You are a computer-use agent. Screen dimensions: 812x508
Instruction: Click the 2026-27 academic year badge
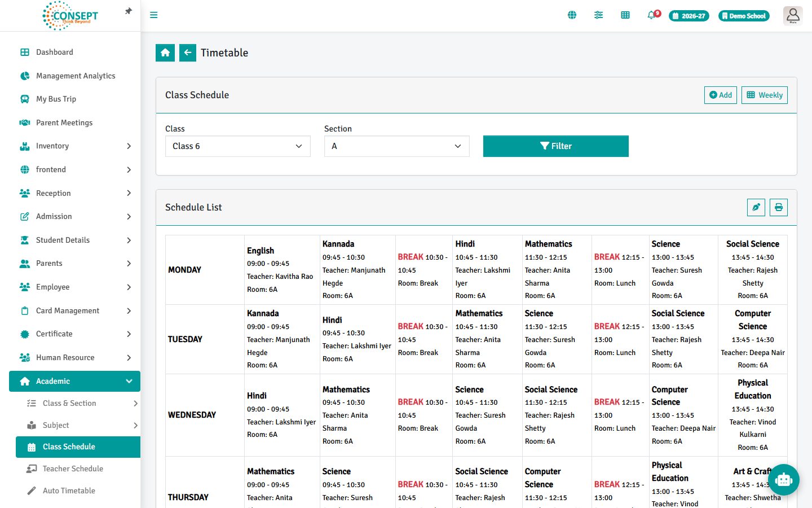pyautogui.click(x=689, y=16)
